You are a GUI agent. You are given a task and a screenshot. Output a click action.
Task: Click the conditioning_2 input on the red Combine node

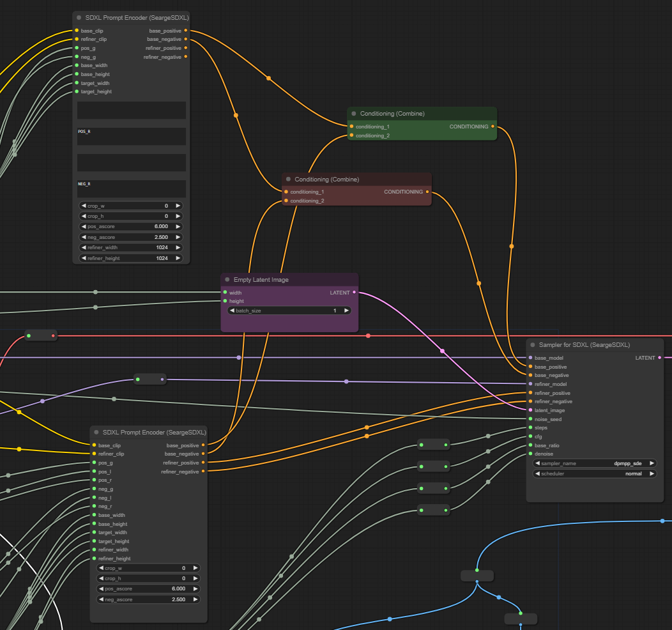tap(286, 201)
